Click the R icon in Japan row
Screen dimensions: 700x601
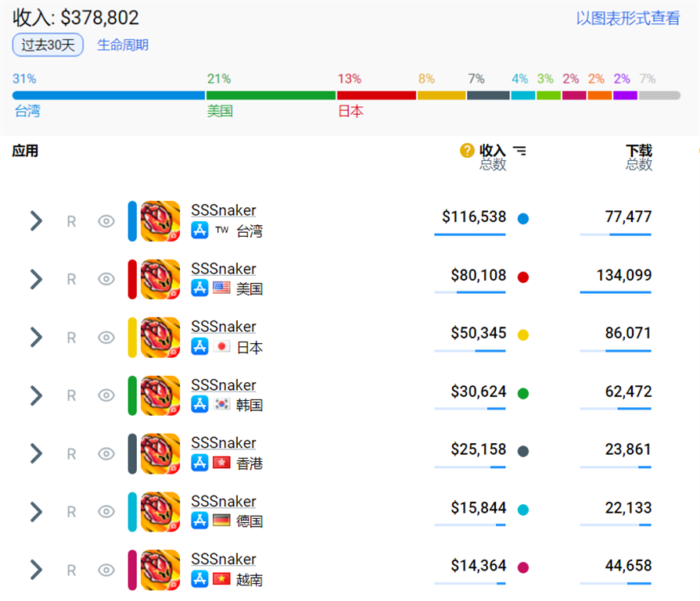(71, 338)
